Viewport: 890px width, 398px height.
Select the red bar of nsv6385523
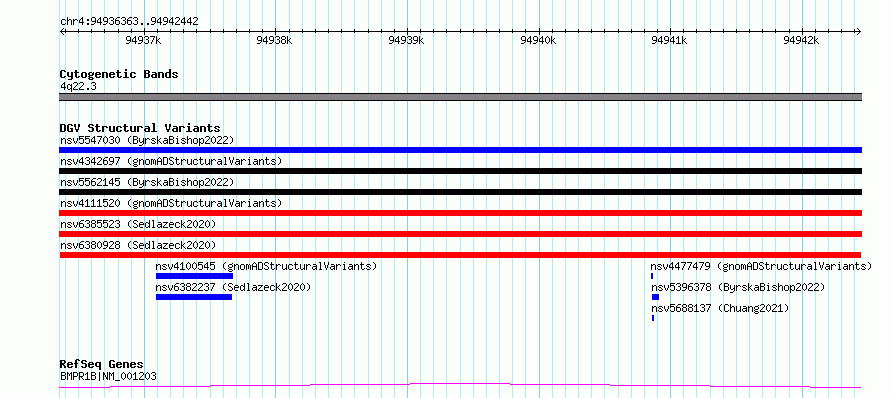click(x=460, y=234)
